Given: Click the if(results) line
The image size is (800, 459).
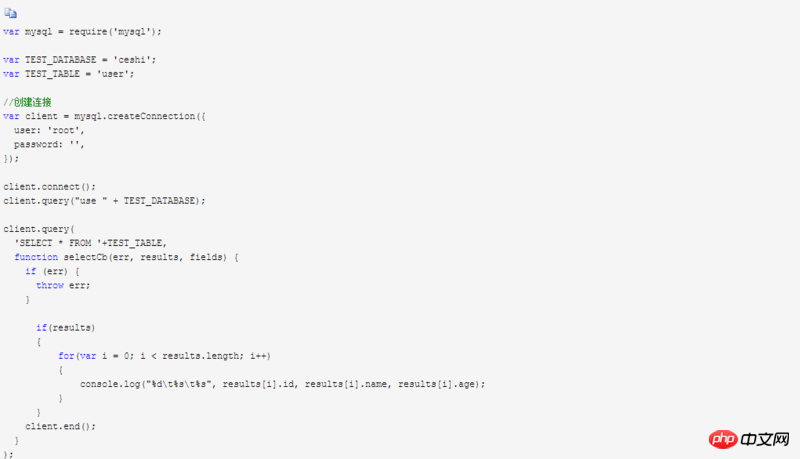Looking at the screenshot, I should [65, 327].
